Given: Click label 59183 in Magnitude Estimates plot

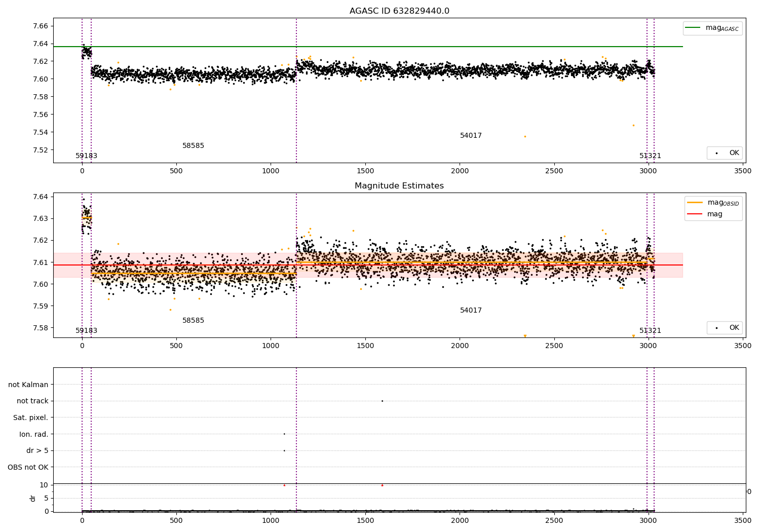Looking at the screenshot, I should pyautogui.click(x=87, y=331).
